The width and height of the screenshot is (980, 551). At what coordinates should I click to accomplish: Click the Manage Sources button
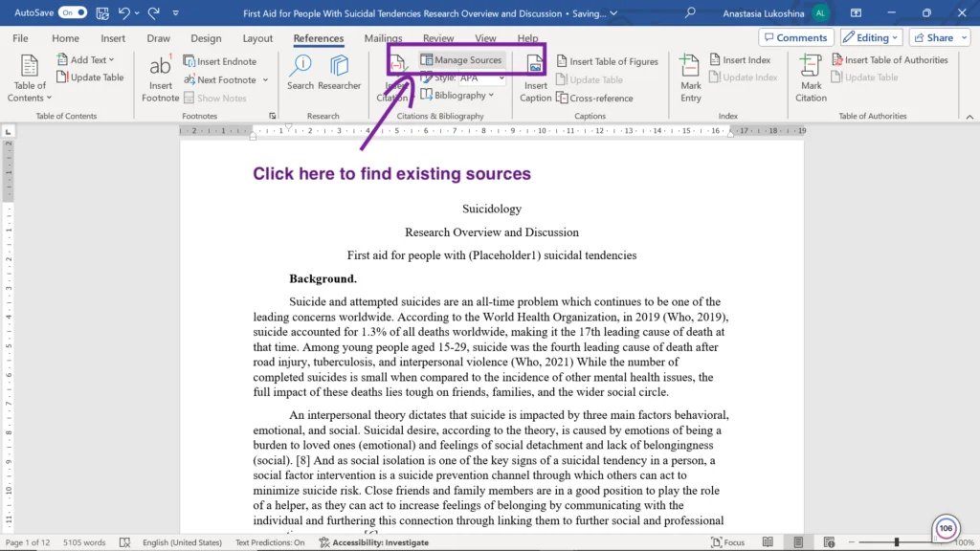click(461, 60)
